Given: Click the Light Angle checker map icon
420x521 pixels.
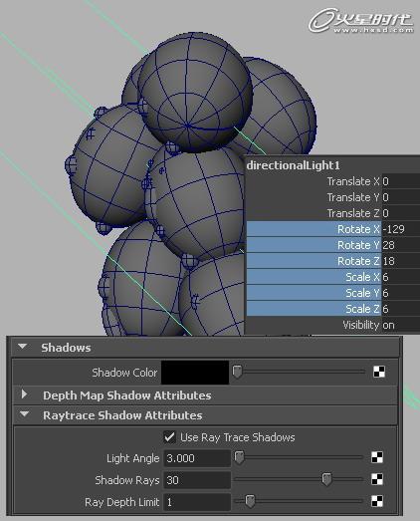Looking at the screenshot, I should click(x=377, y=457).
